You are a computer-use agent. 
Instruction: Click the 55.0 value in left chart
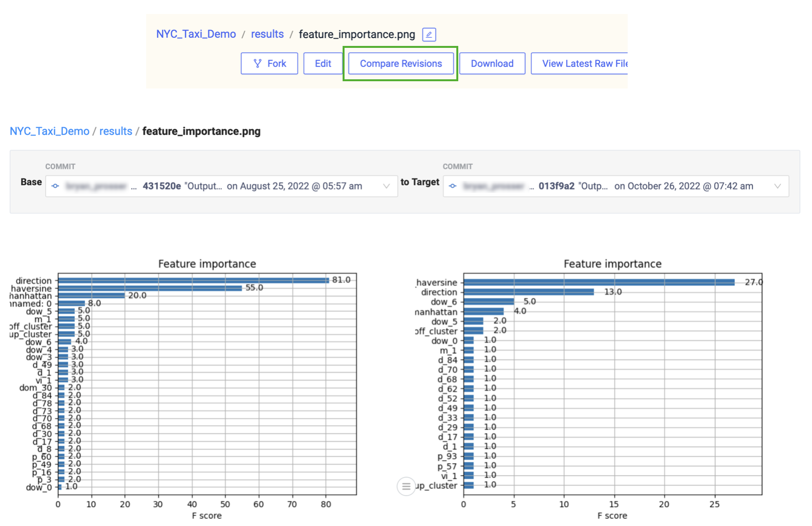tap(254, 288)
